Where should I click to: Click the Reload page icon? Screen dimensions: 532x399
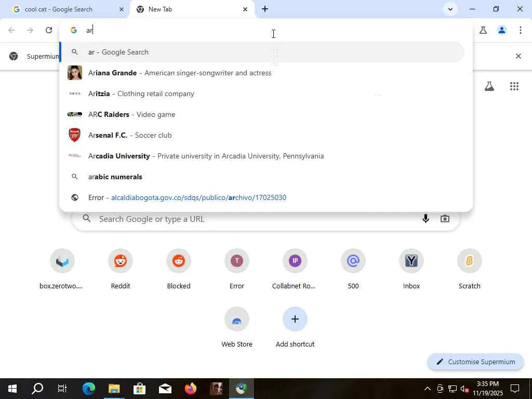(x=48, y=30)
